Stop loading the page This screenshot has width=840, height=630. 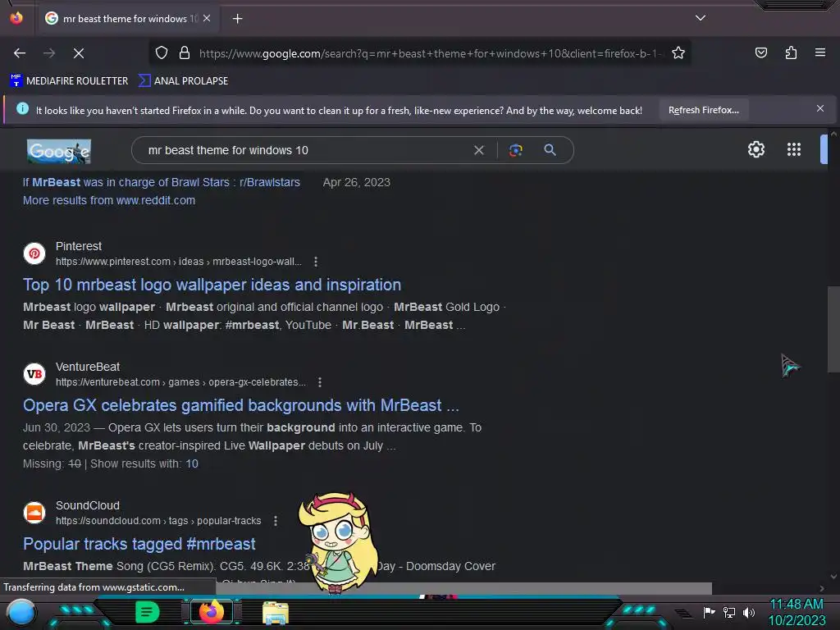pyautogui.click(x=78, y=53)
